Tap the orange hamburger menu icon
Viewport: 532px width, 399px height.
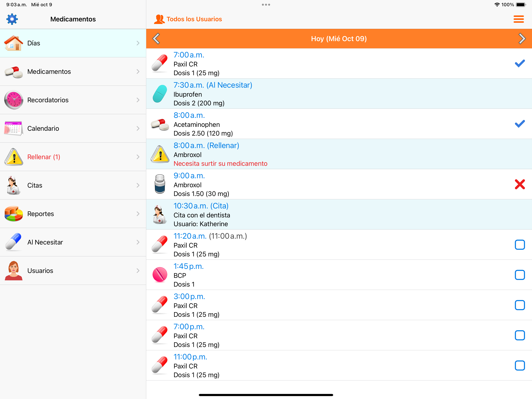(519, 19)
